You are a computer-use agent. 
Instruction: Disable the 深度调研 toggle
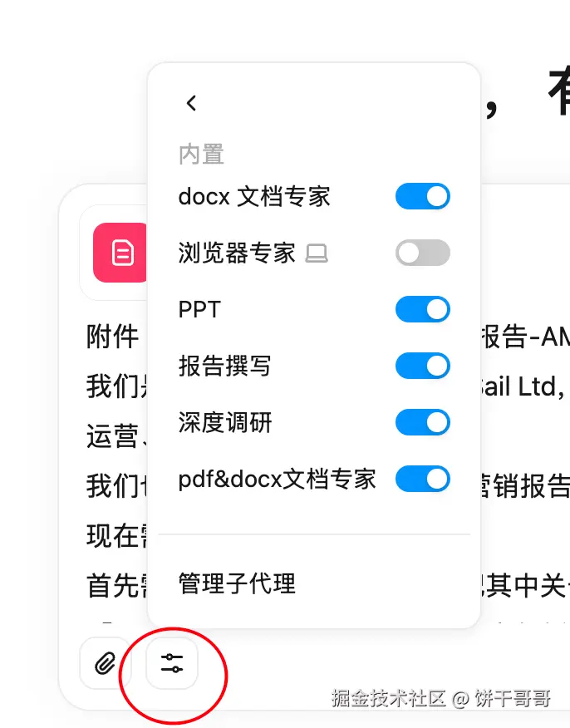click(422, 422)
